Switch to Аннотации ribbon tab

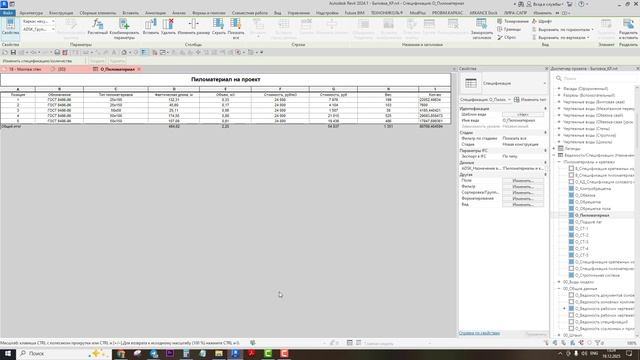(x=155, y=13)
